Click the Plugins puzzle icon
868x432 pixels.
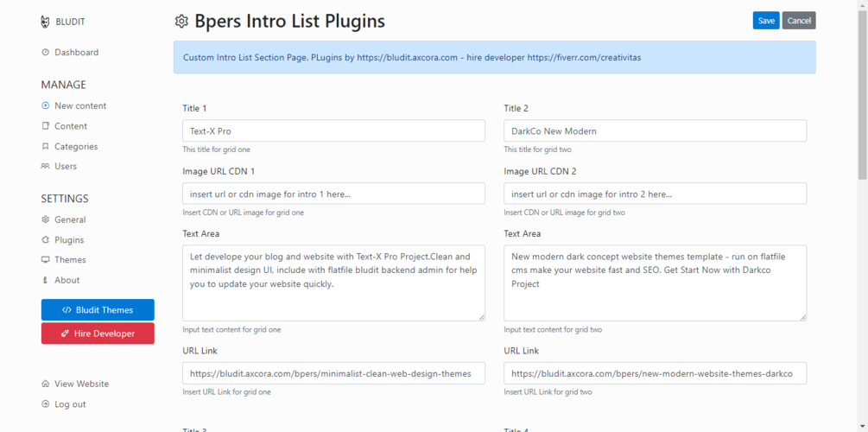click(45, 240)
